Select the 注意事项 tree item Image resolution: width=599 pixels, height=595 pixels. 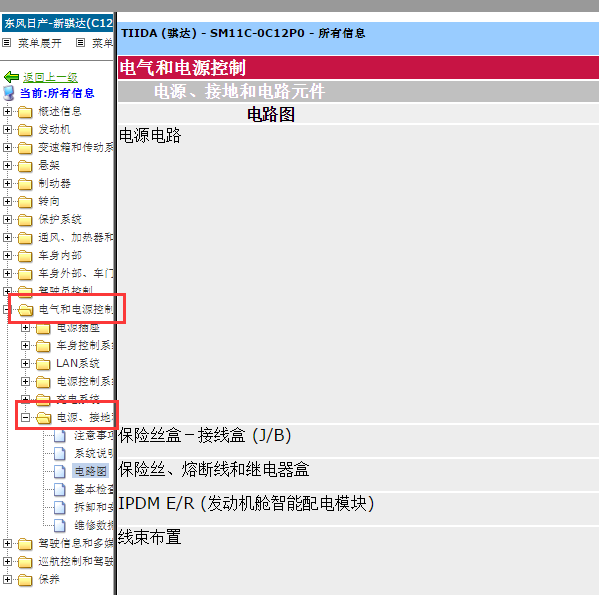point(94,435)
